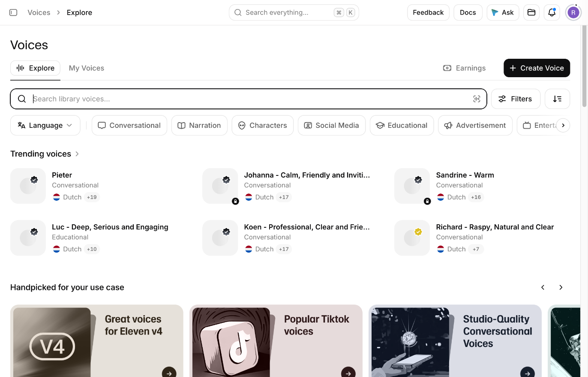Open the user avatar R menu
The image size is (588, 377).
(x=573, y=12)
